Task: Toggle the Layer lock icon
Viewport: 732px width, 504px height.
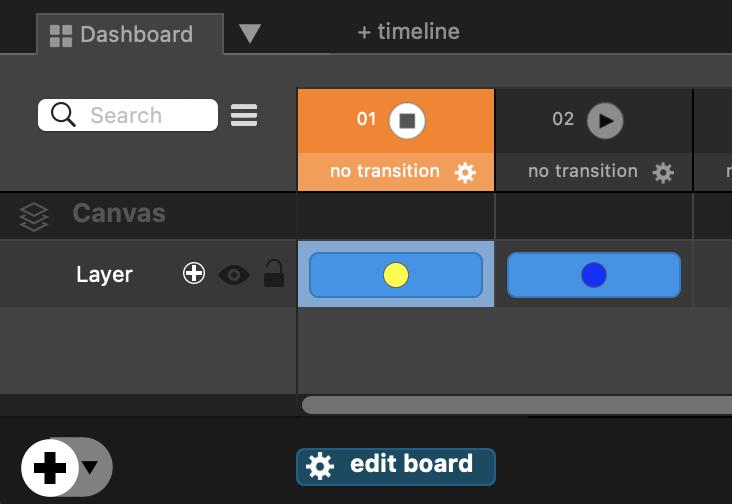Action: tap(273, 273)
